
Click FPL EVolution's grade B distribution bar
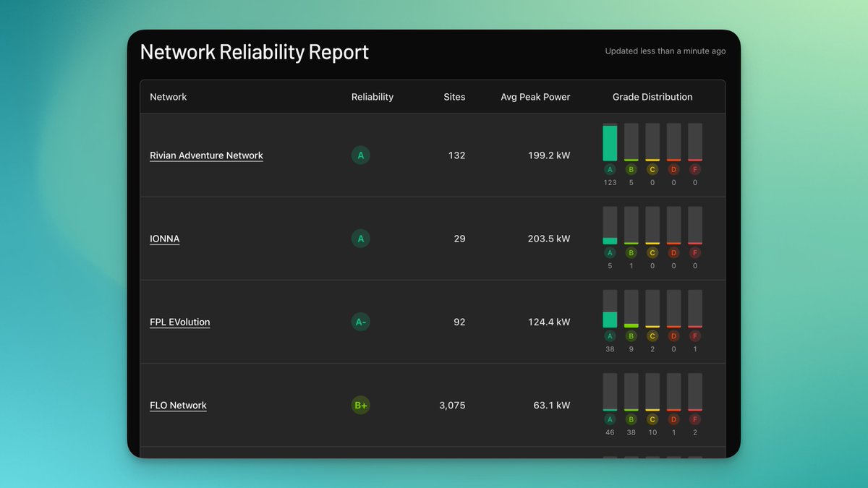631,309
